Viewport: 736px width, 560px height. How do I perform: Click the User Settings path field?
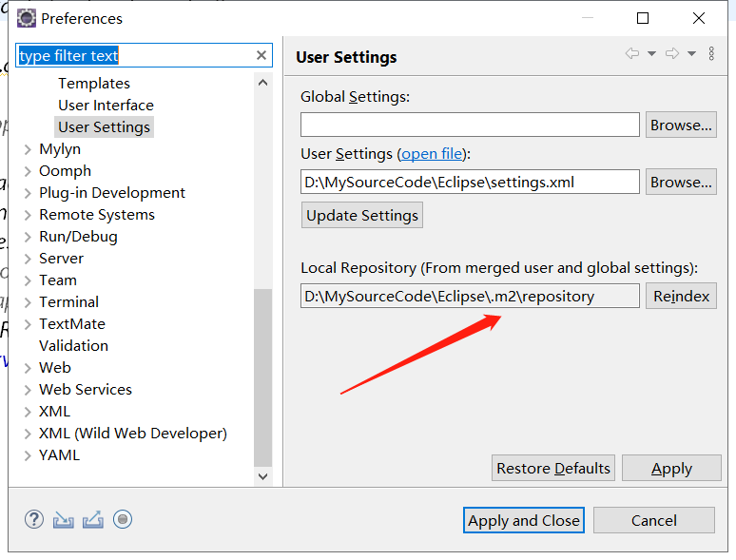[x=470, y=182]
